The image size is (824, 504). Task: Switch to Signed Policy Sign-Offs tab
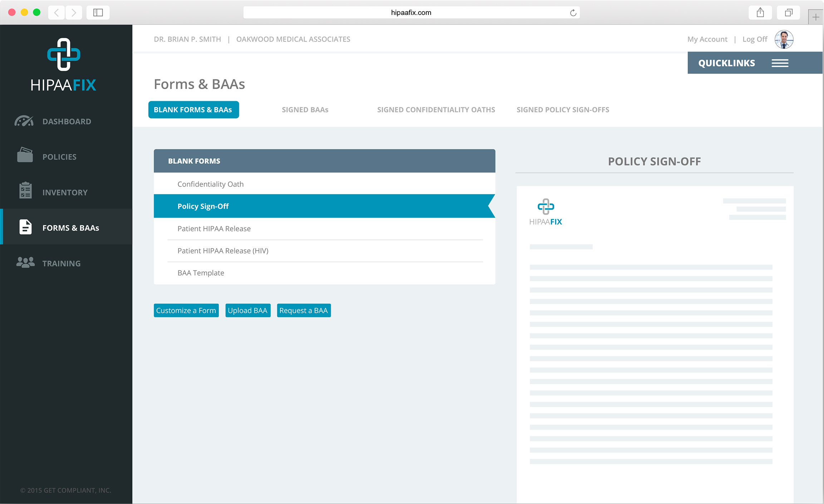tap(563, 110)
